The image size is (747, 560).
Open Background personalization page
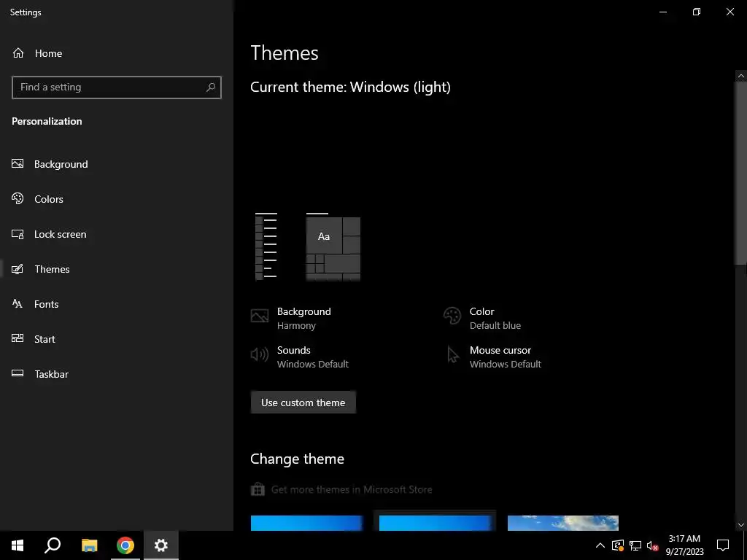pos(117,164)
